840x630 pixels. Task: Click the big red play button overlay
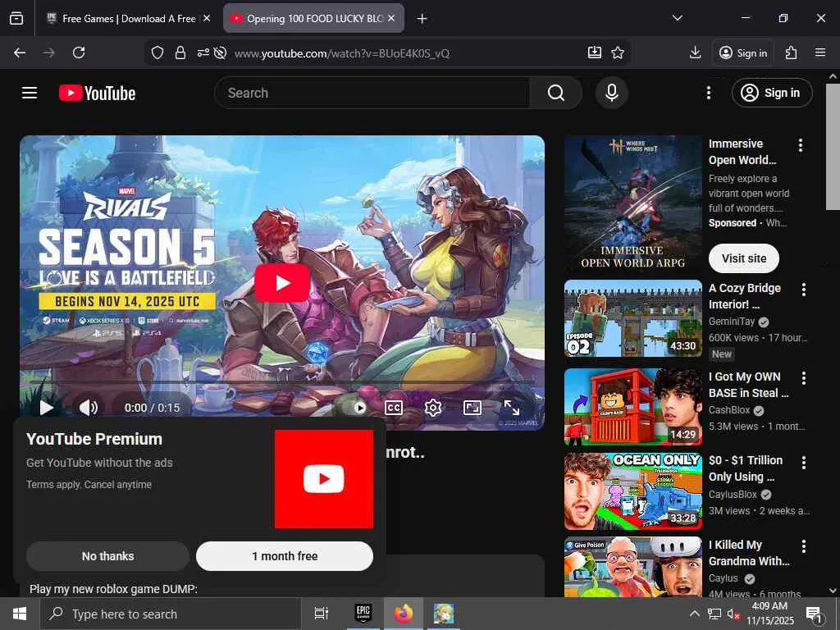coord(282,283)
